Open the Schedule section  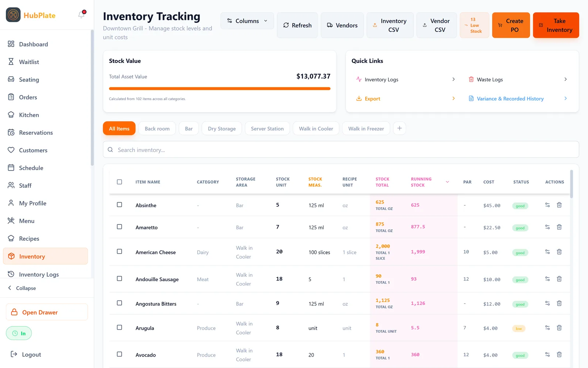[45, 168]
